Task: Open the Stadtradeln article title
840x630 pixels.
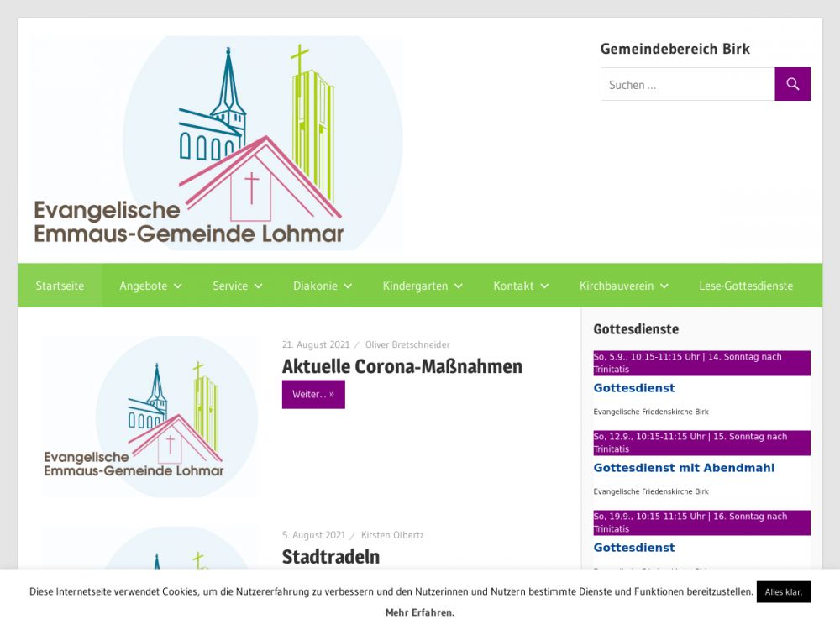Action: pyautogui.click(x=330, y=556)
